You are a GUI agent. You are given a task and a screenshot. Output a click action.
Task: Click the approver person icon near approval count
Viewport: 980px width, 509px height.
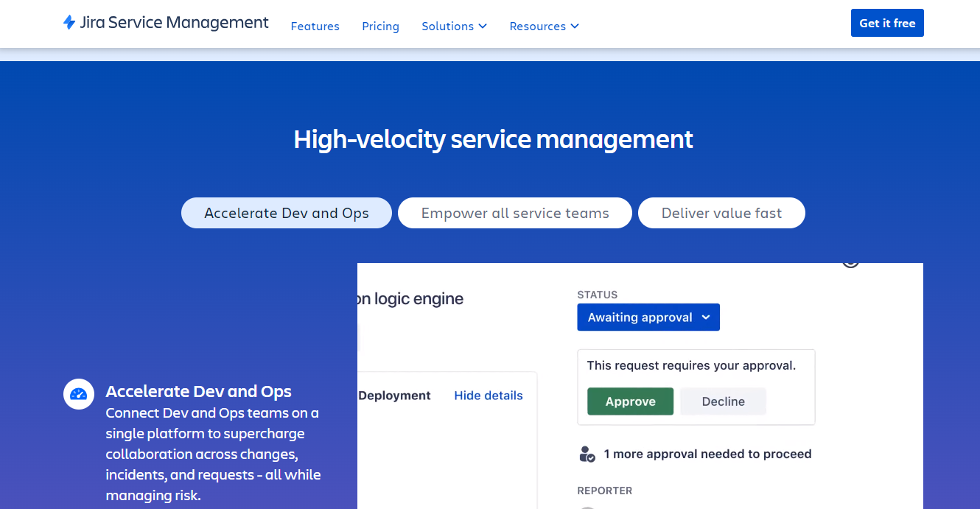pyautogui.click(x=587, y=454)
